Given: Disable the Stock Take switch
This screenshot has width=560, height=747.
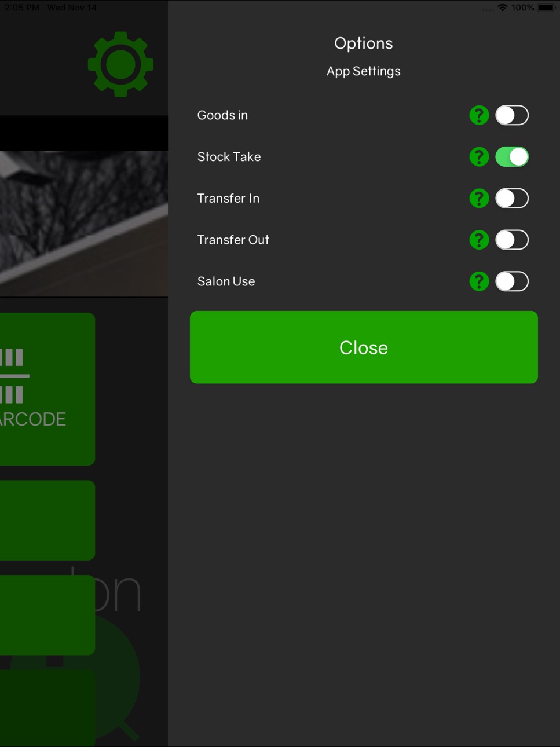Looking at the screenshot, I should pyautogui.click(x=512, y=157).
